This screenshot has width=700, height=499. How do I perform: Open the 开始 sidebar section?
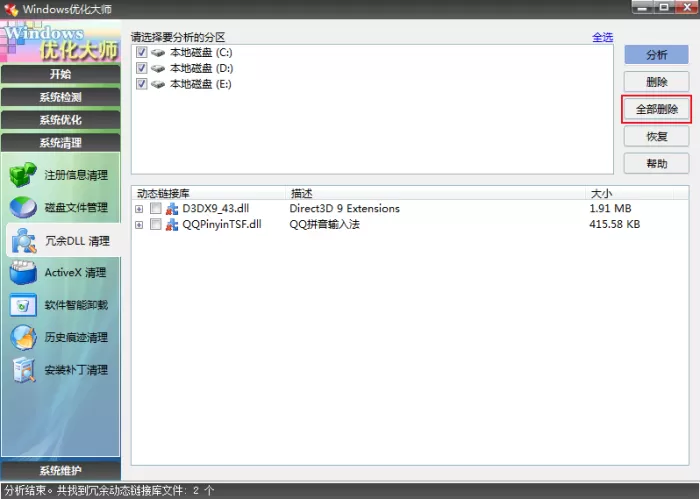(x=61, y=74)
